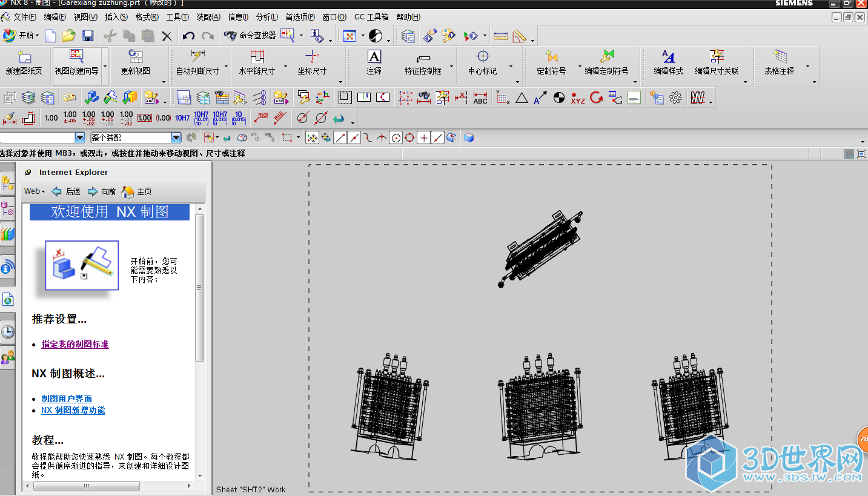The width and height of the screenshot is (868, 496).
Task: Click the Undo arrow
Action: pyautogui.click(x=189, y=36)
